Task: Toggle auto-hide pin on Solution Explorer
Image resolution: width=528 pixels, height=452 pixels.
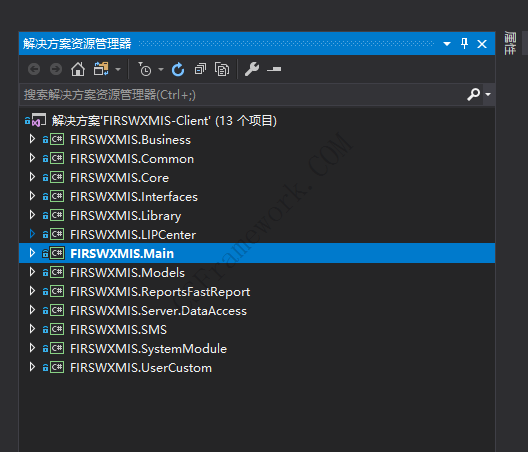Action: click(464, 43)
